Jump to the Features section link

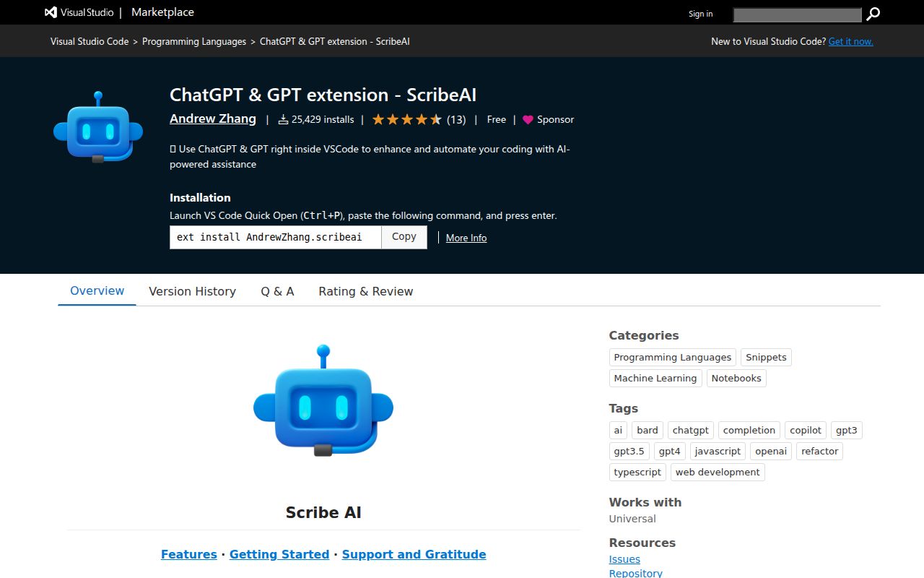tap(189, 554)
